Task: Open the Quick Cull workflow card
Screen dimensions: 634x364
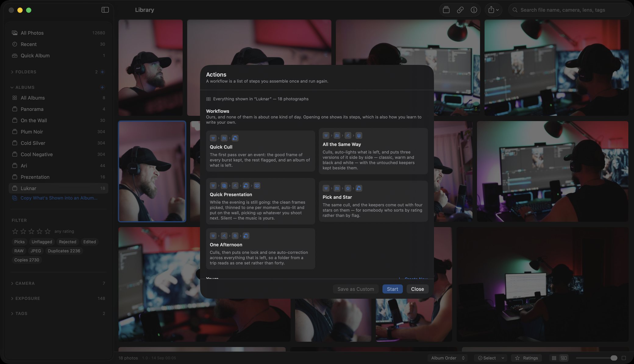Action: 260,151
